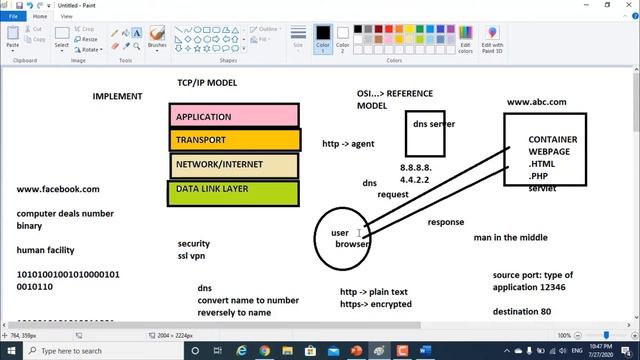
Task: Activate Color 1 foreground selector
Action: pos(323,39)
